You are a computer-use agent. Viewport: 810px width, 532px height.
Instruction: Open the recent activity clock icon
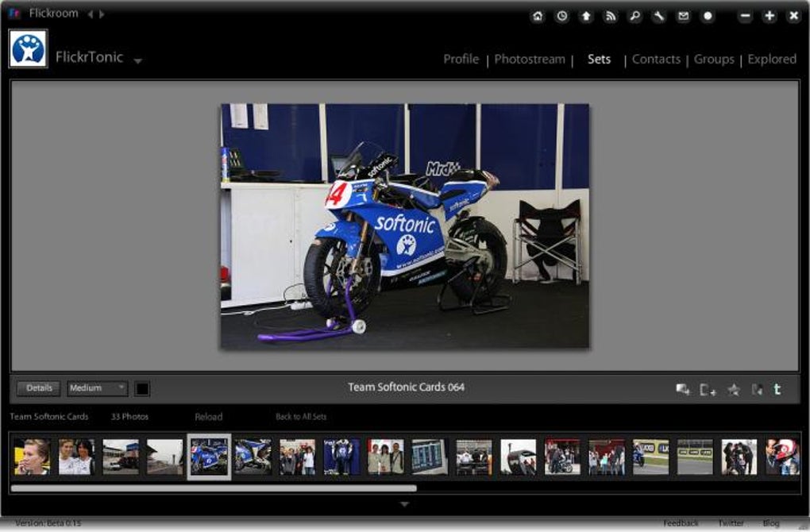[562, 16]
